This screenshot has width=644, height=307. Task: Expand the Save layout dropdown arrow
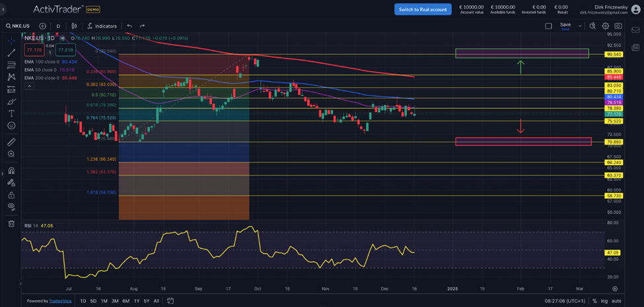click(x=580, y=26)
